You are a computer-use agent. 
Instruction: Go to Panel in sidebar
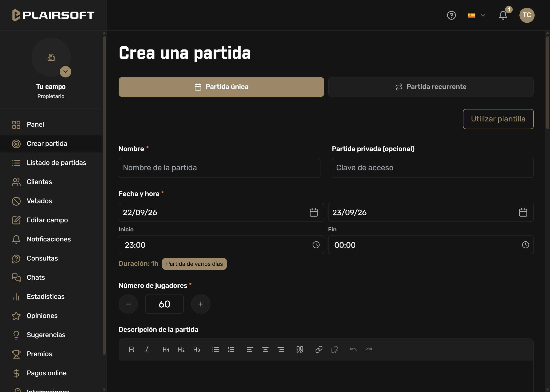click(x=51, y=125)
